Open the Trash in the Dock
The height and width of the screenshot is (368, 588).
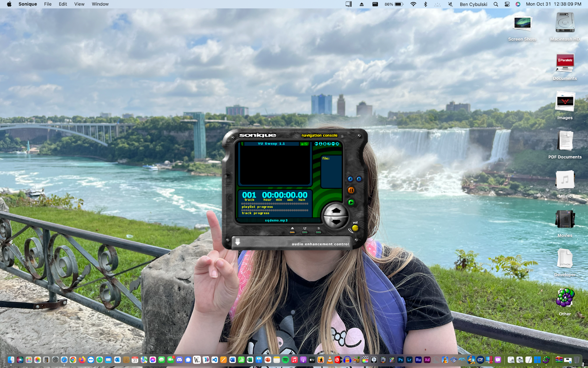[x=577, y=360]
